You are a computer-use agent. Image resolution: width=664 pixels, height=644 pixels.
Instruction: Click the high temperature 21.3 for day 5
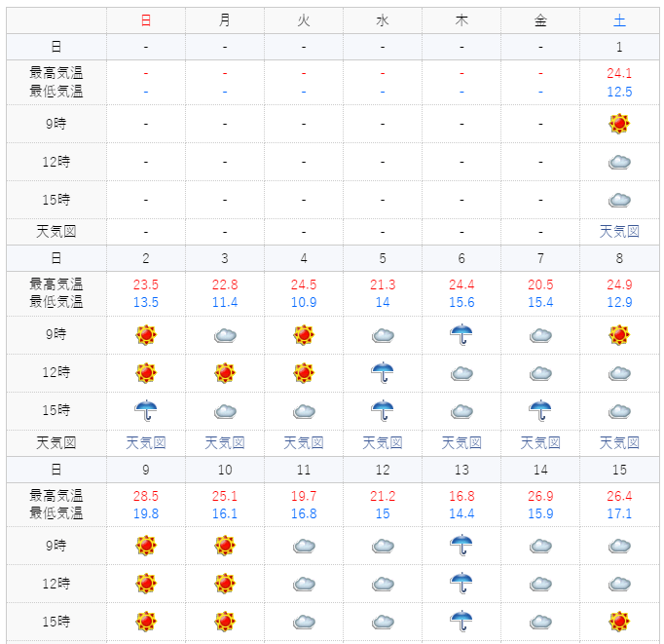point(383,284)
